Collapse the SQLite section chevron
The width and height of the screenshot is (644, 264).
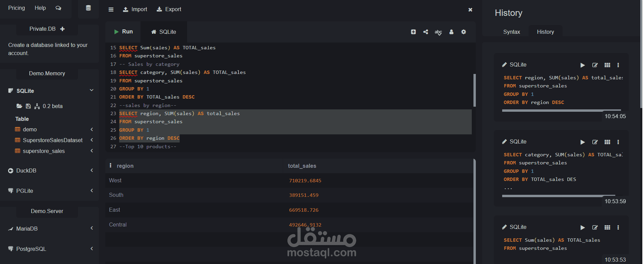[x=92, y=90]
